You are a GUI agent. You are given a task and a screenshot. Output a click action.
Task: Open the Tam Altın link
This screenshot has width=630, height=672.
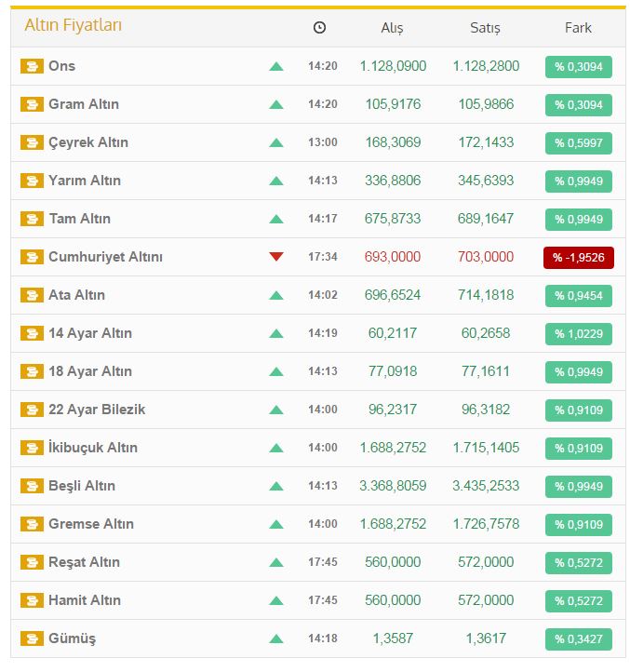pyautogui.click(x=79, y=219)
